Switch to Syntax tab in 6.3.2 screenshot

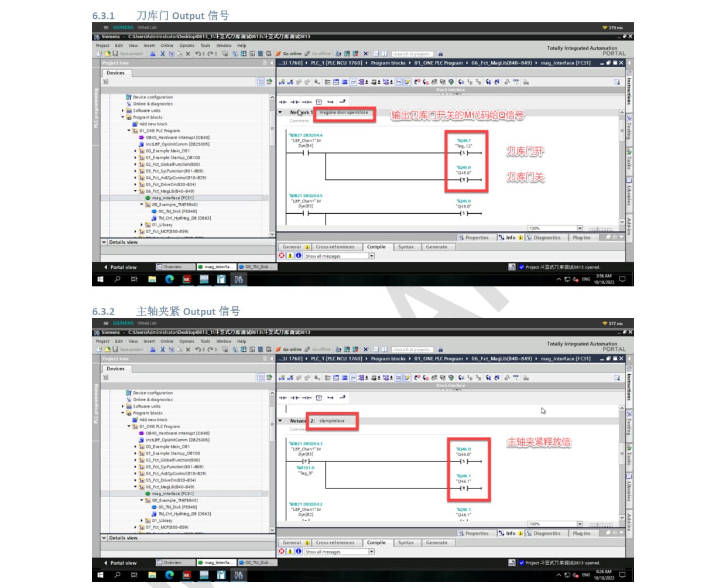point(406,542)
